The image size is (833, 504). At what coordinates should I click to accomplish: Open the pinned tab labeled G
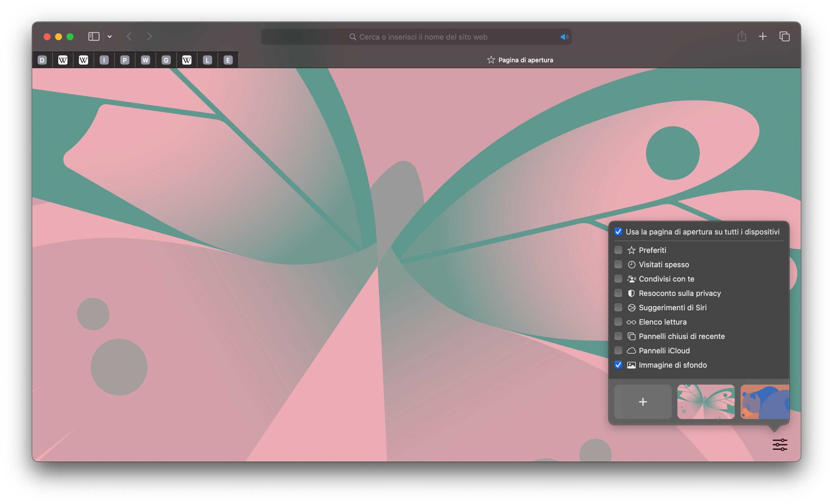point(166,60)
